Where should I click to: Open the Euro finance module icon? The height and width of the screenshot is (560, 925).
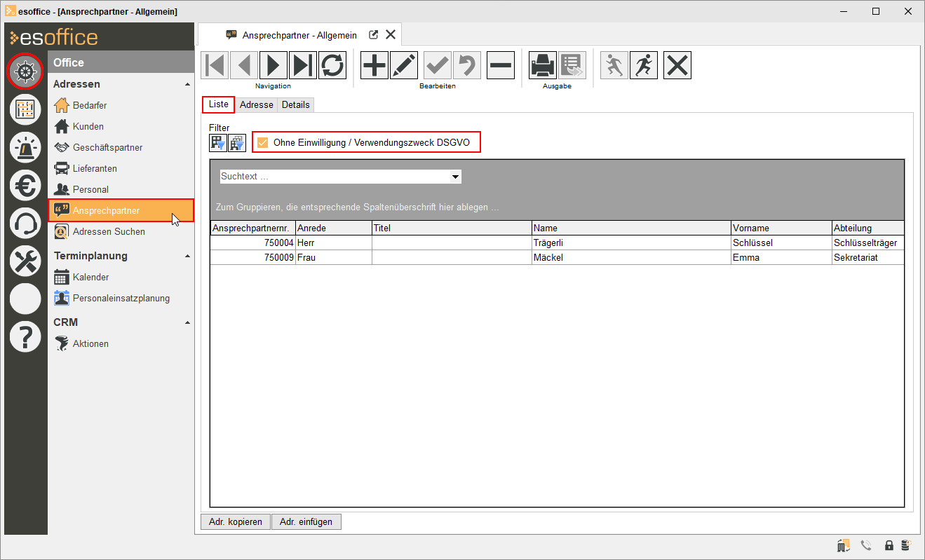pos(25,185)
